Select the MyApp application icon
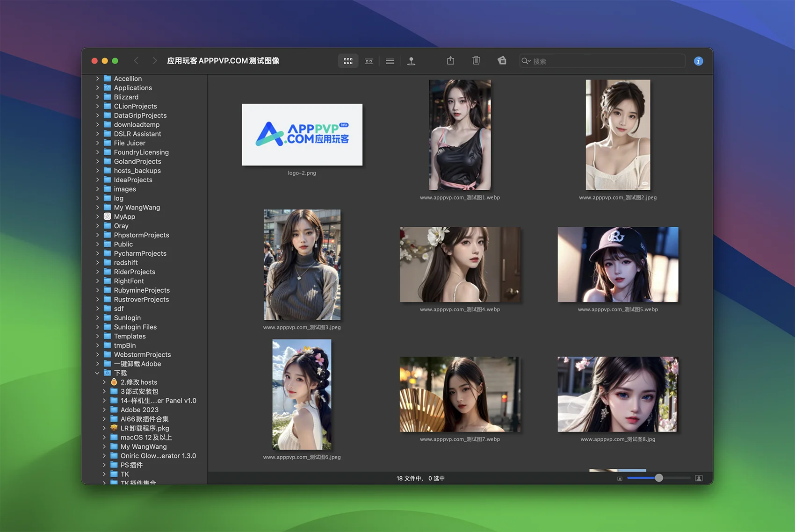 108,216
